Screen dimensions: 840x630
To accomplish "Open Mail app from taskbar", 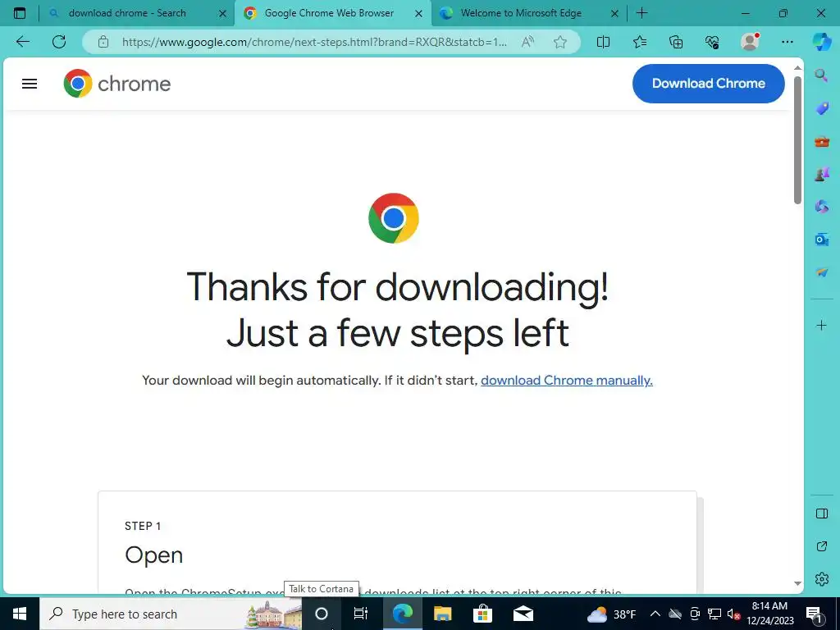I will 523,614.
